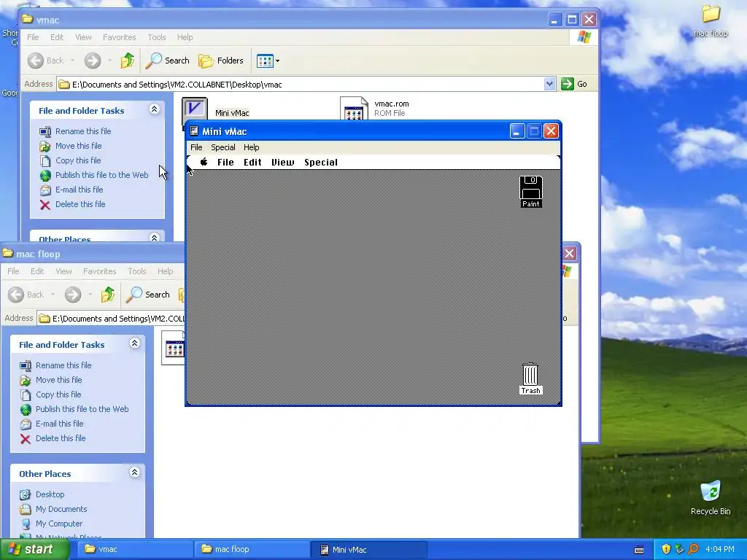Expand address dropdown in vmac window

[x=549, y=84]
